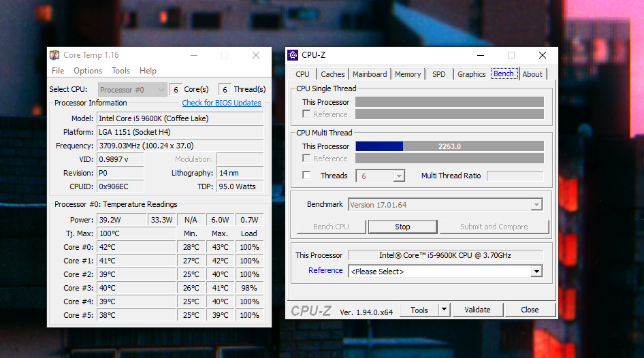Viewport: 644px width, 358px height.
Task: Click Core #1 max temperature 42°C
Action: (x=220, y=261)
